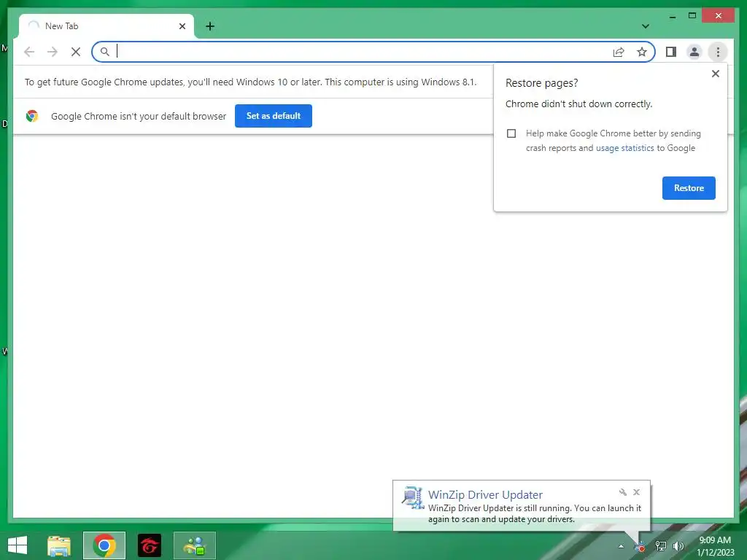Open the network tray icon
The image size is (747, 560).
tap(661, 546)
